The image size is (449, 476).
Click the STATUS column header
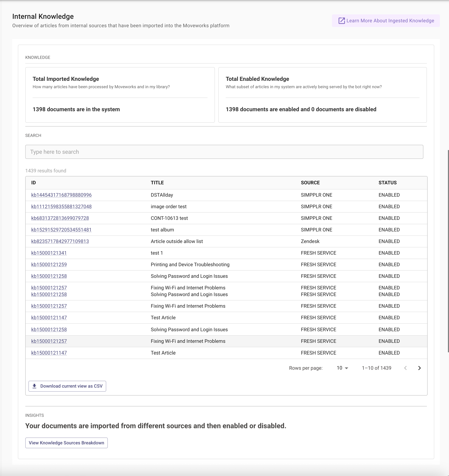pyautogui.click(x=387, y=183)
